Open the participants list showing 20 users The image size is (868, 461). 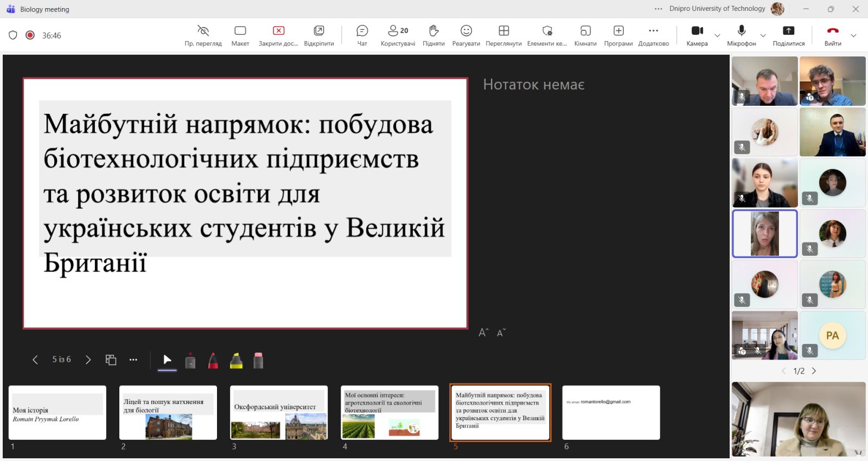pyautogui.click(x=398, y=35)
